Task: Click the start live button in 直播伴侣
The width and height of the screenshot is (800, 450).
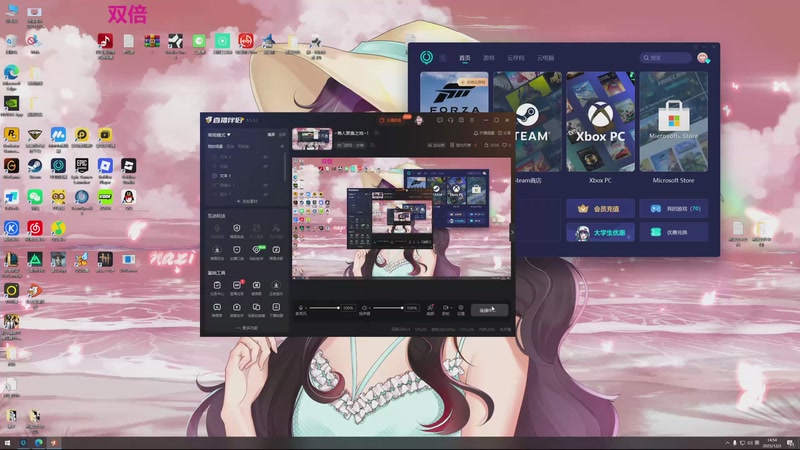Action: (489, 310)
